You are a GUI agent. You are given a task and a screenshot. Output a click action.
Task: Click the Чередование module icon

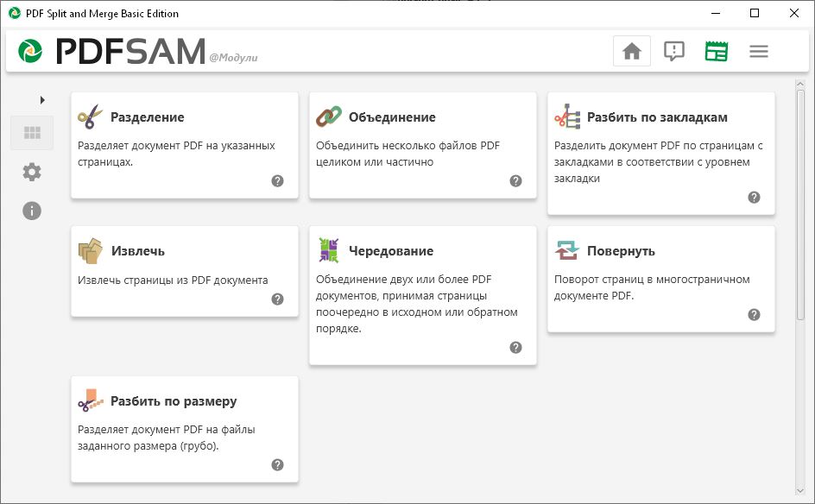click(328, 251)
